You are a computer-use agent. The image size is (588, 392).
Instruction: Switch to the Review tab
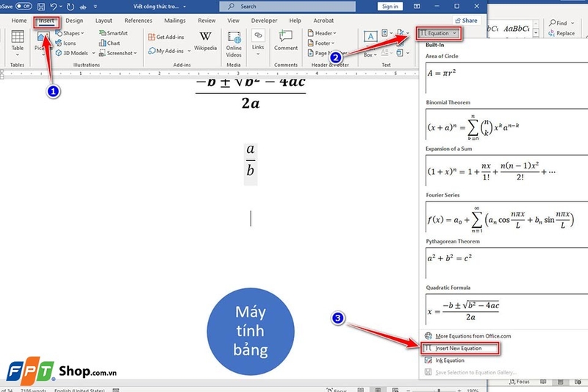pyautogui.click(x=207, y=21)
